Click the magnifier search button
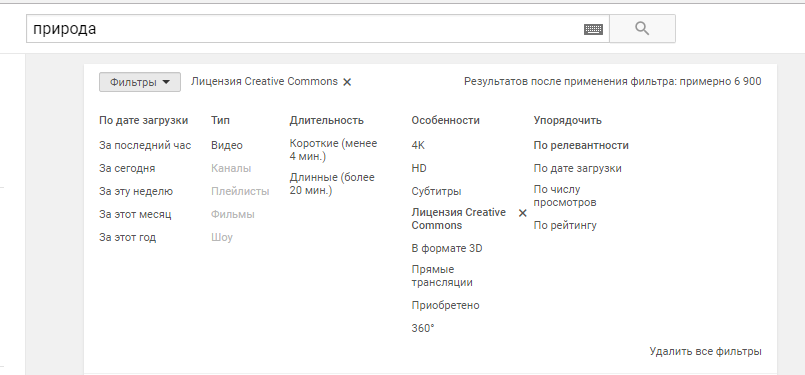 click(642, 28)
